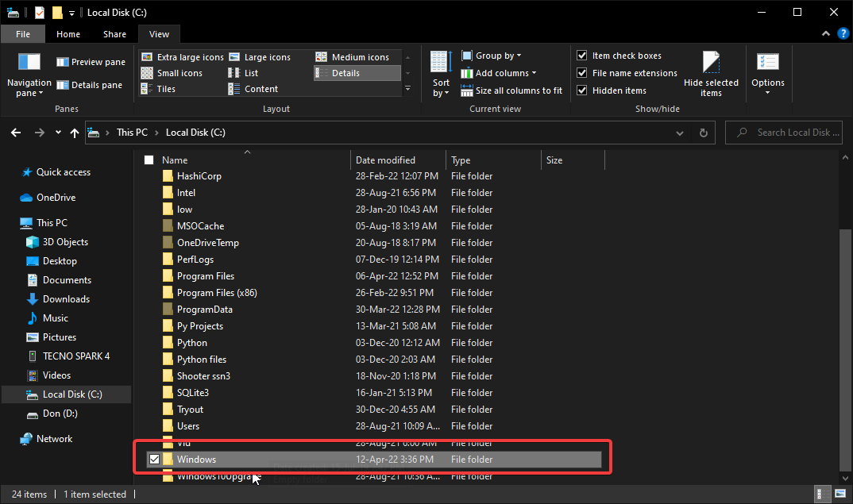
Task: Toggle the Preview pane
Action: click(91, 62)
